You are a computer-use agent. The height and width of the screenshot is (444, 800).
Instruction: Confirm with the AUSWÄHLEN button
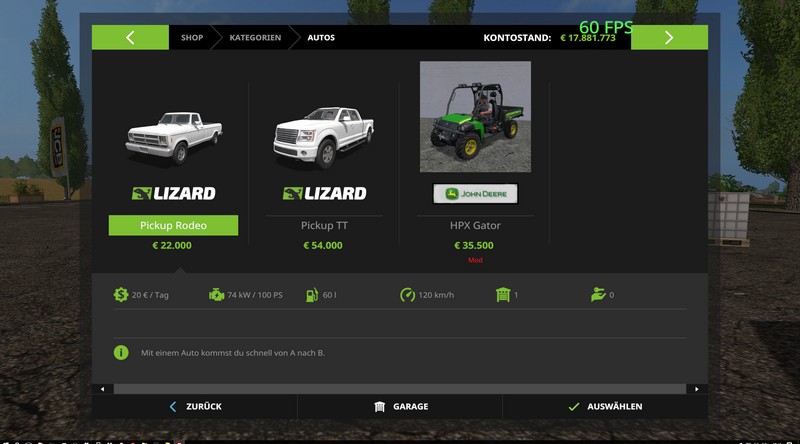pyautogui.click(x=605, y=407)
